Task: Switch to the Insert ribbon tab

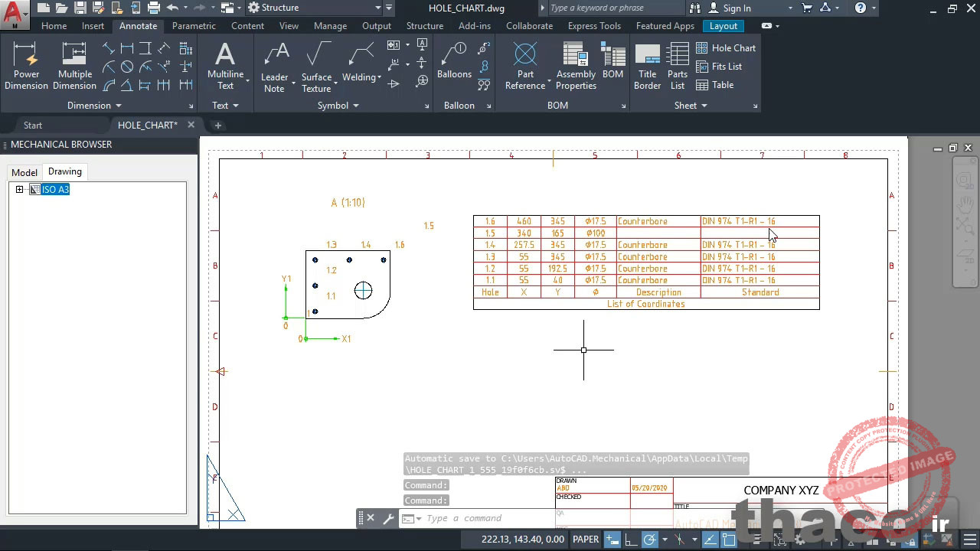Action: click(93, 25)
